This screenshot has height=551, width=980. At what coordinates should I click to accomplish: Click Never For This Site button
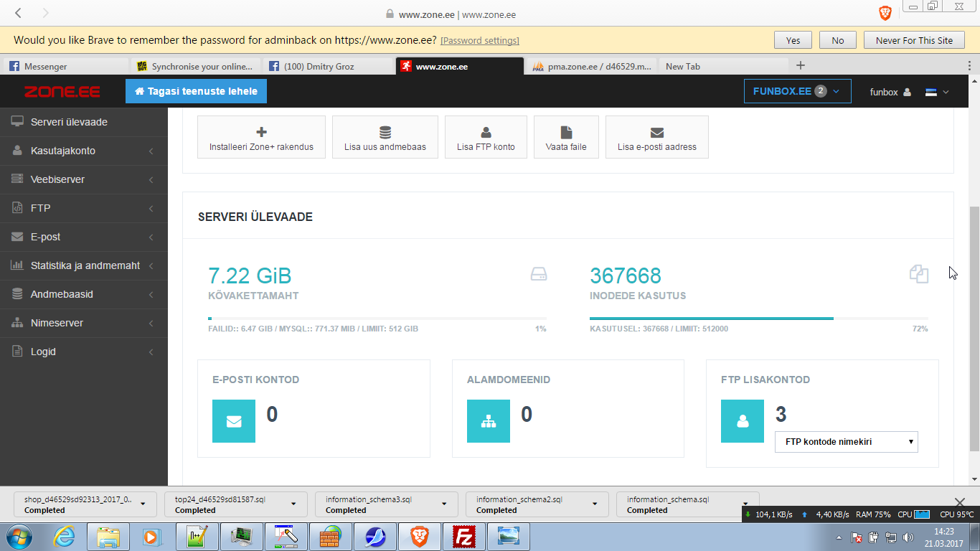[914, 40]
